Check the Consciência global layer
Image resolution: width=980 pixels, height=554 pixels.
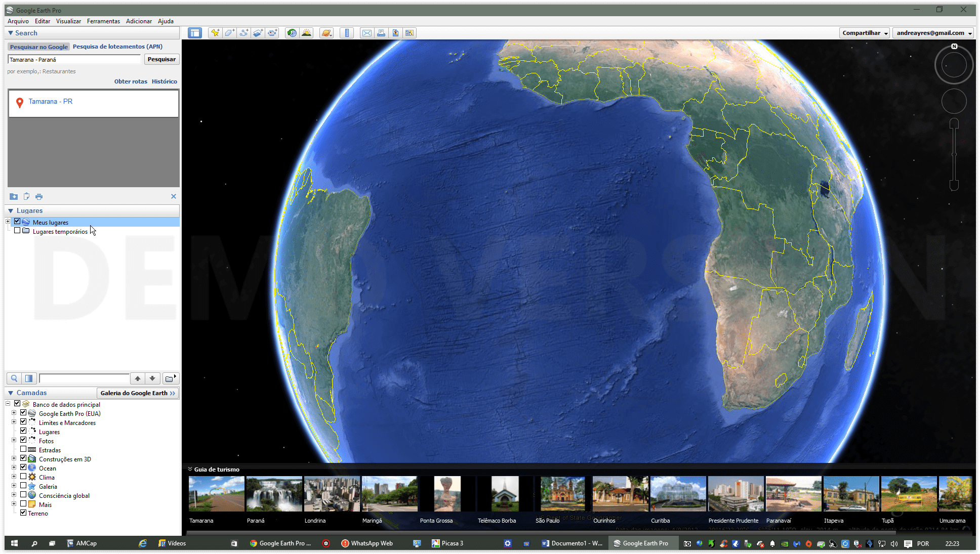tap(23, 495)
